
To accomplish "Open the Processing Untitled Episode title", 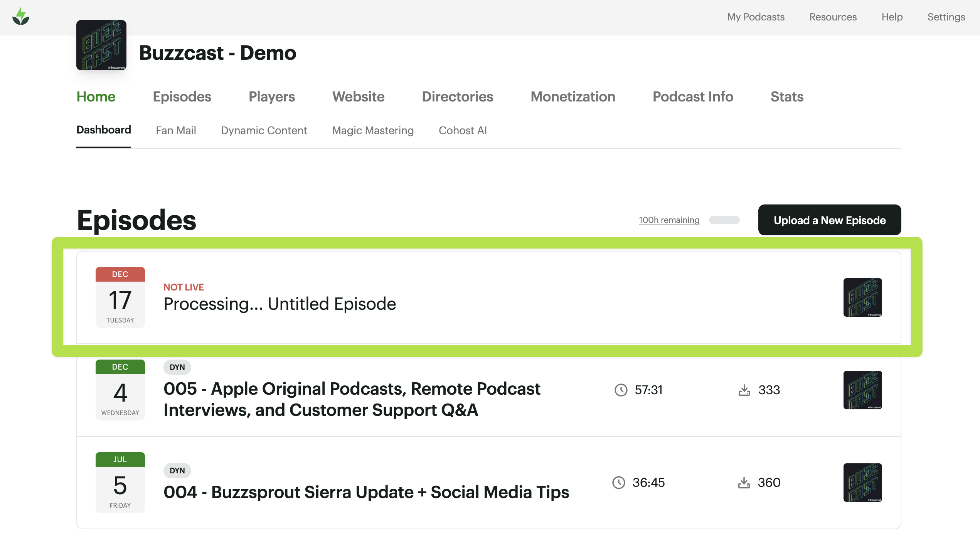I will click(280, 304).
